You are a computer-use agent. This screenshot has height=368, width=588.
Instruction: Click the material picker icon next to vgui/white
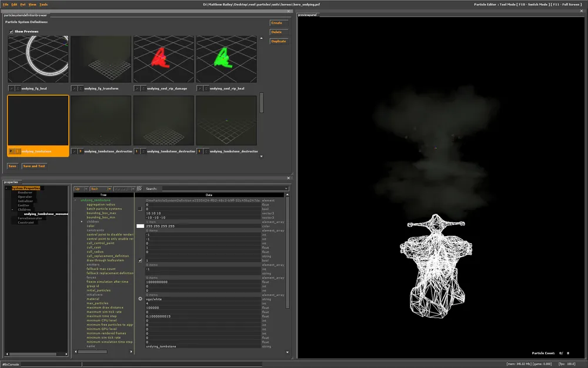tap(140, 299)
